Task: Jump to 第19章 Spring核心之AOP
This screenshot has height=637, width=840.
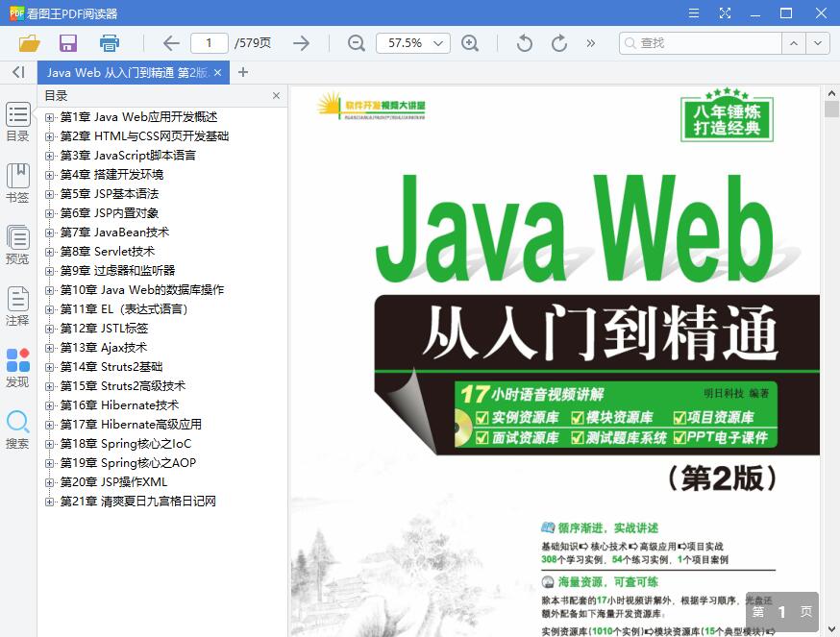Action: click(128, 462)
